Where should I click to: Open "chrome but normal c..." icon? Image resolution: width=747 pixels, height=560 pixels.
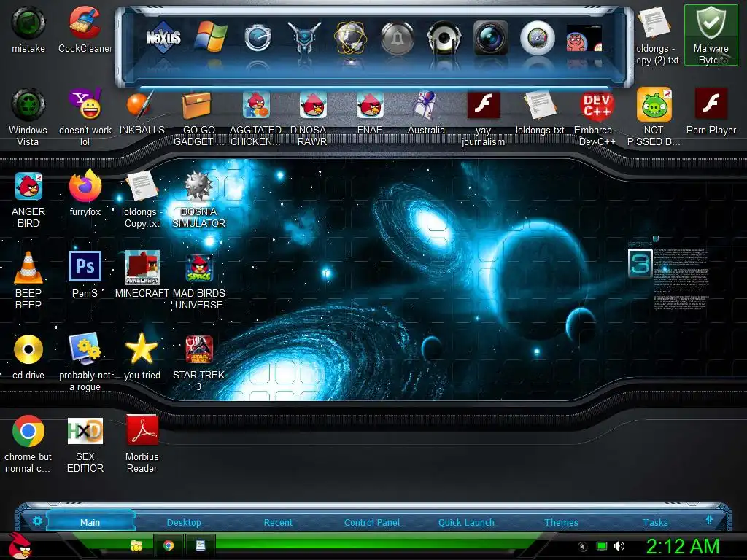28,444
